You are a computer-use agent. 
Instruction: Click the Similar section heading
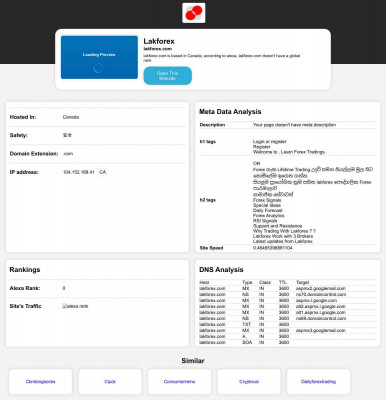click(193, 361)
